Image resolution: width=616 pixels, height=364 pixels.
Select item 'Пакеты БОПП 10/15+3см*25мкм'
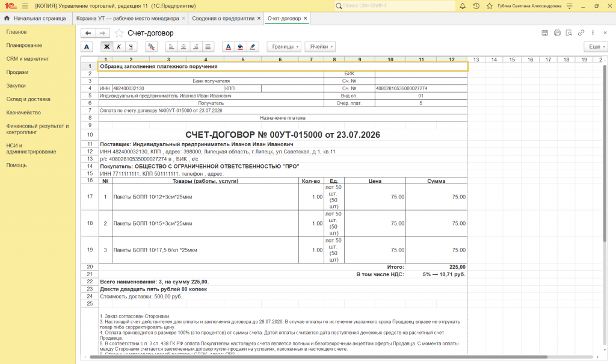click(205, 223)
